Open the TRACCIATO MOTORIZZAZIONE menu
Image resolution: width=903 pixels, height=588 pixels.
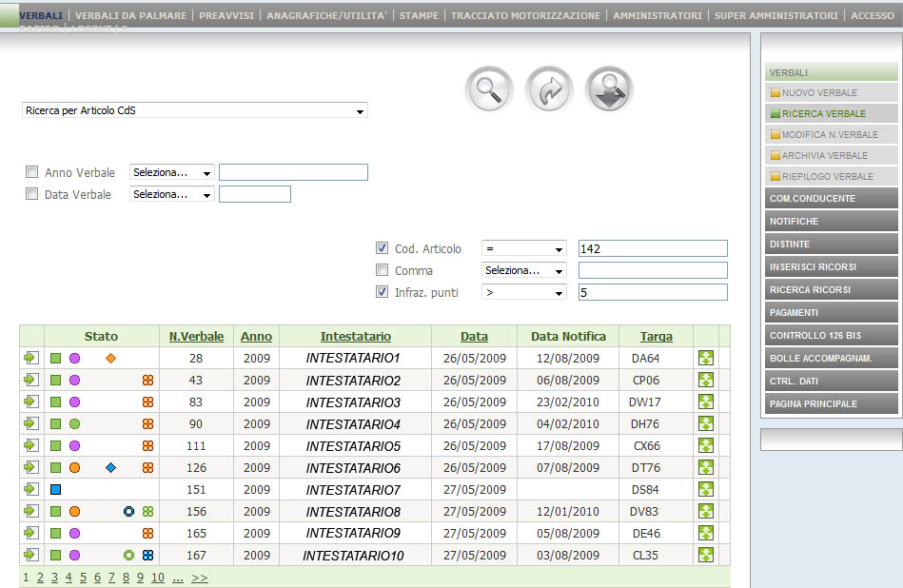click(525, 15)
